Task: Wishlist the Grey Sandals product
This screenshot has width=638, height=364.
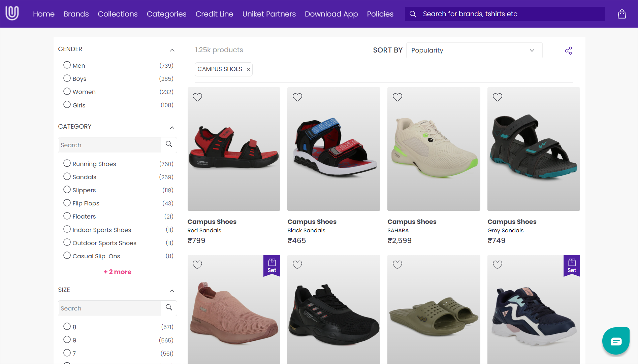Action: [x=498, y=97]
